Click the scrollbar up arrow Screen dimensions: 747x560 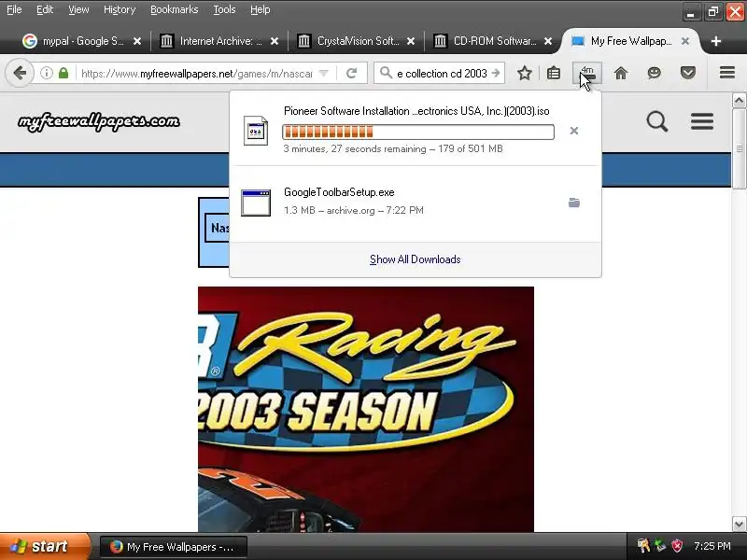coord(739,101)
